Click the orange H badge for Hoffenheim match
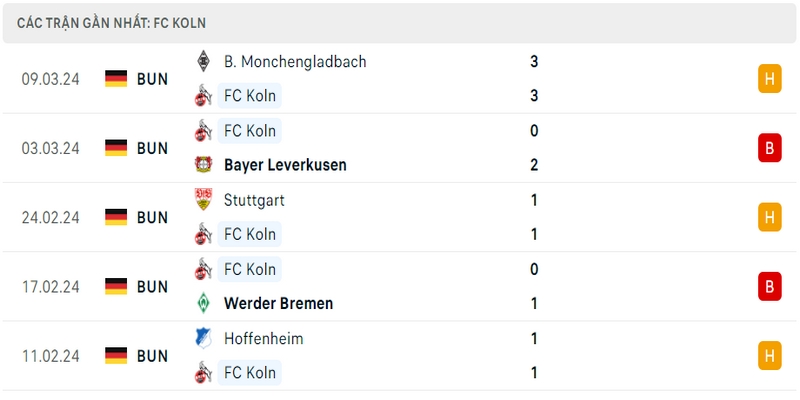 click(x=769, y=356)
